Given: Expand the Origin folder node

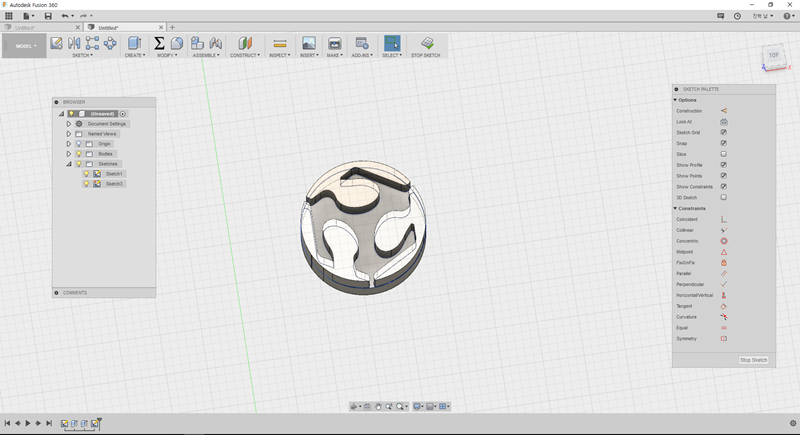Looking at the screenshot, I should [x=69, y=144].
